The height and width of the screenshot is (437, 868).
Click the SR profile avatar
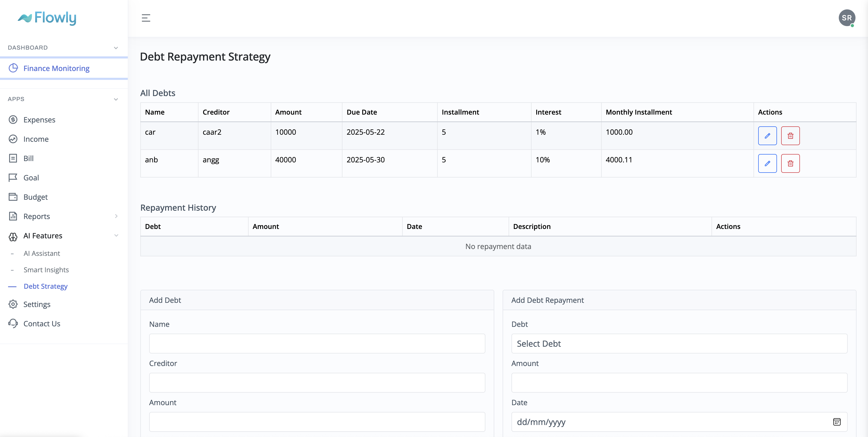(x=847, y=18)
